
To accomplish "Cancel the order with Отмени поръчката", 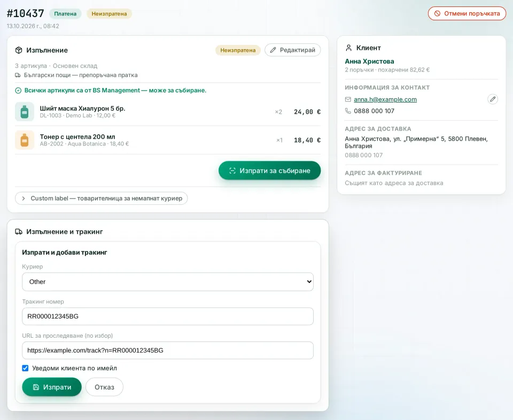I will tap(467, 13).
